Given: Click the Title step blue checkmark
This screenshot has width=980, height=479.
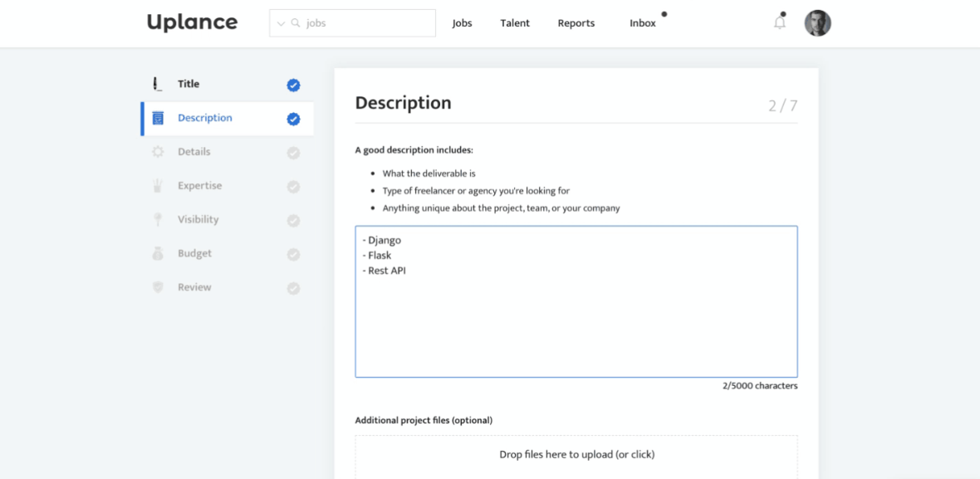Looking at the screenshot, I should (293, 85).
